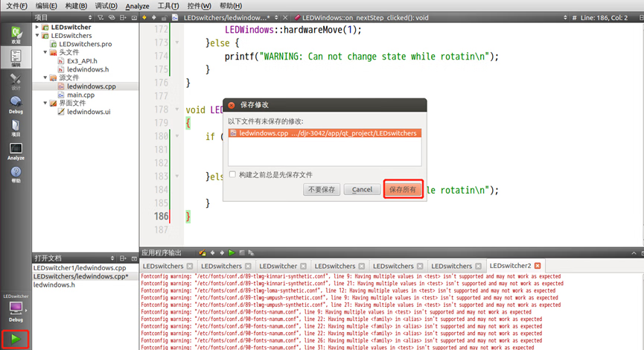Run the project with the green play button
Screen dimensions: 644x350
coord(16,339)
